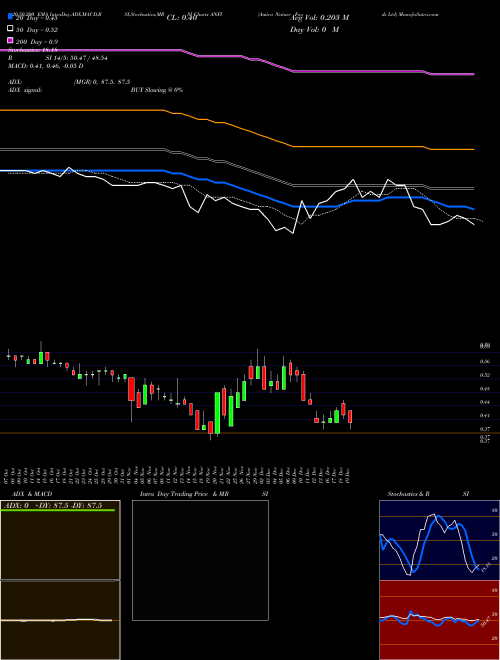500x660 pixels.
Task: Click the magenta 200 Day legend swatch
Action: click(10, 40)
